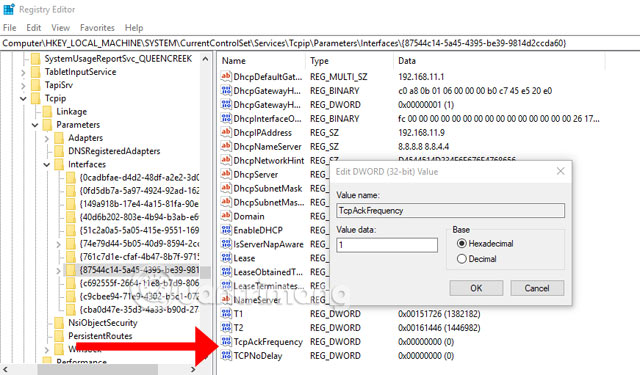This screenshot has height=375, width=640.
Task: Select the Interfaces folder icon
Action: [x=59, y=164]
